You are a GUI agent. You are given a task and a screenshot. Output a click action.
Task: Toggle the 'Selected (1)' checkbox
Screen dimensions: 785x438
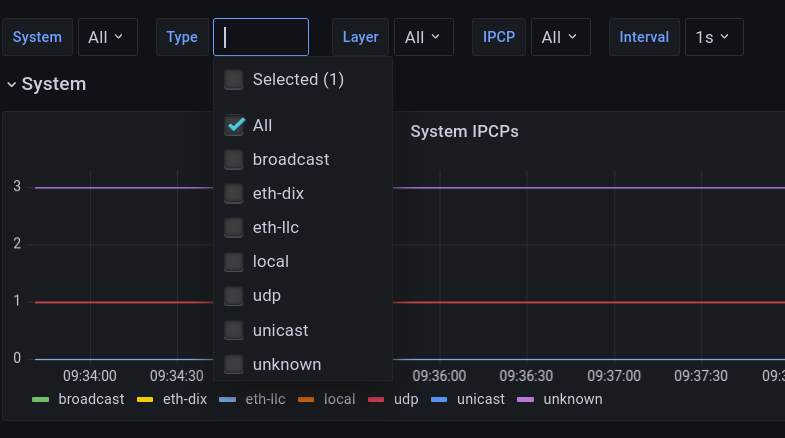pos(234,80)
